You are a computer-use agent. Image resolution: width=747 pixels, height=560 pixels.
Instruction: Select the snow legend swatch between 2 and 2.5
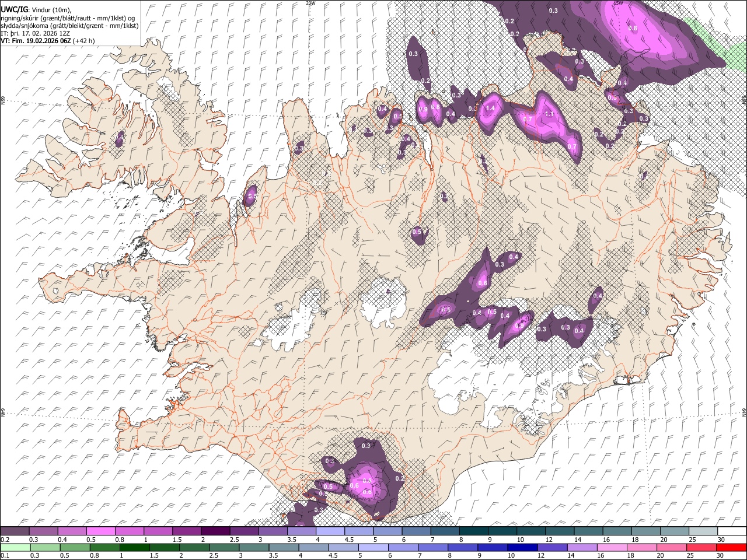pos(215,531)
